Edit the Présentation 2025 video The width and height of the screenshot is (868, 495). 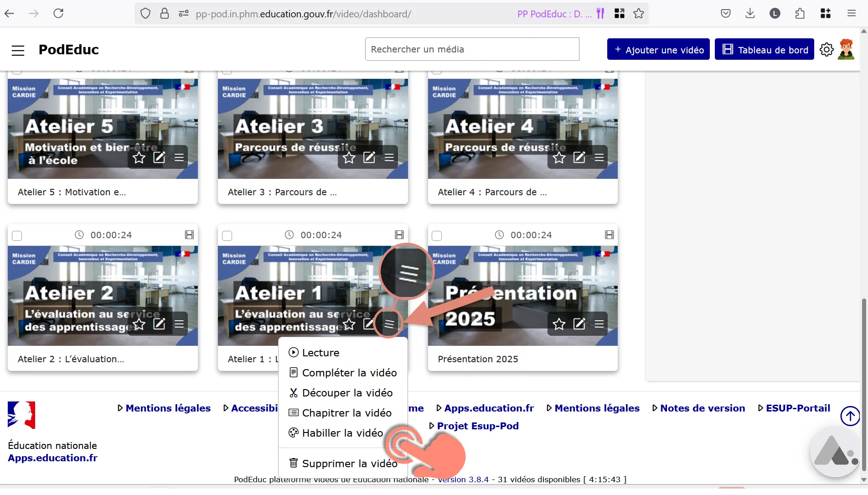coord(579,324)
